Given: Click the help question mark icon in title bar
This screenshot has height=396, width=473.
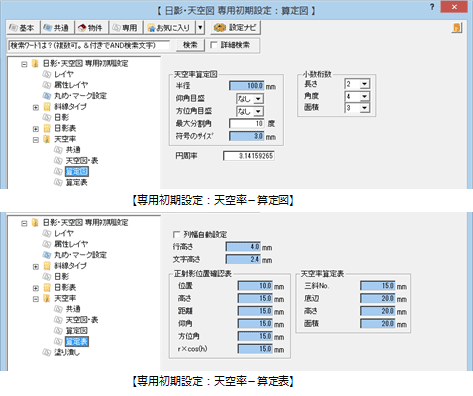Looking at the screenshot, I should 432,7.
